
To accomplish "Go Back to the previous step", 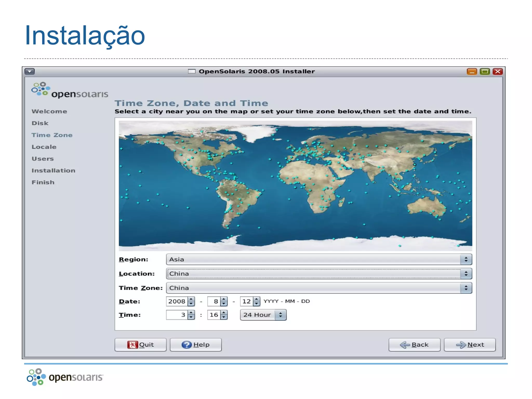I will coord(414,345).
